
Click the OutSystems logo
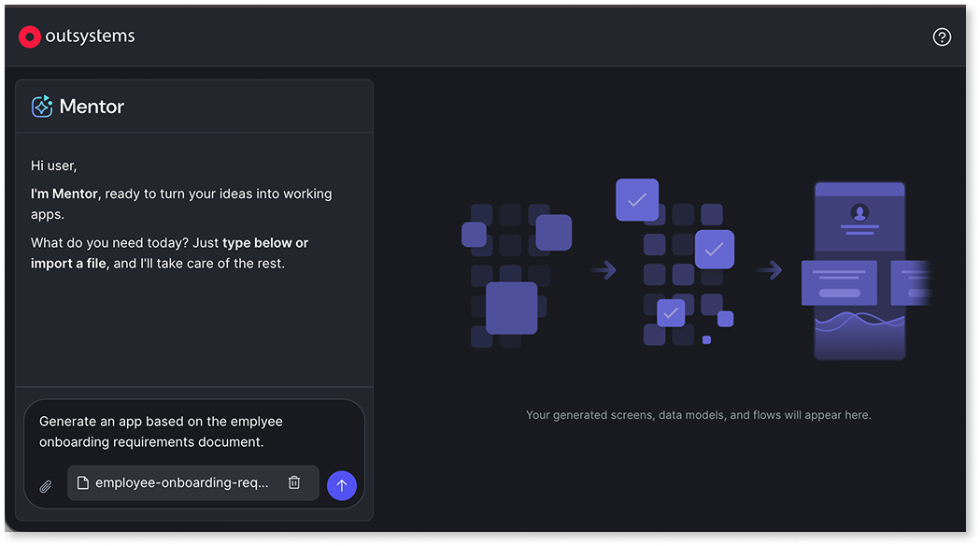tap(77, 36)
